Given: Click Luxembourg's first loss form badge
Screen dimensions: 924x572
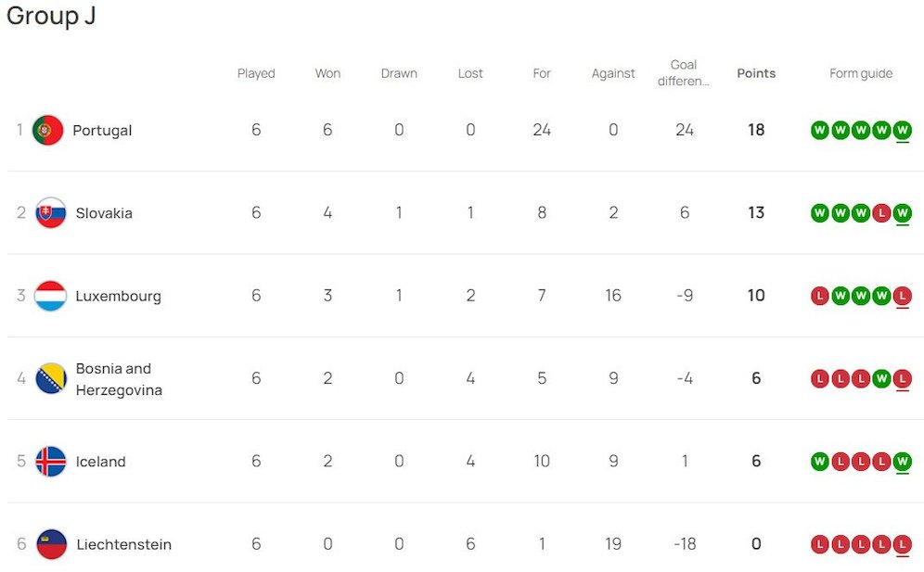Looking at the screenshot, I should [819, 296].
